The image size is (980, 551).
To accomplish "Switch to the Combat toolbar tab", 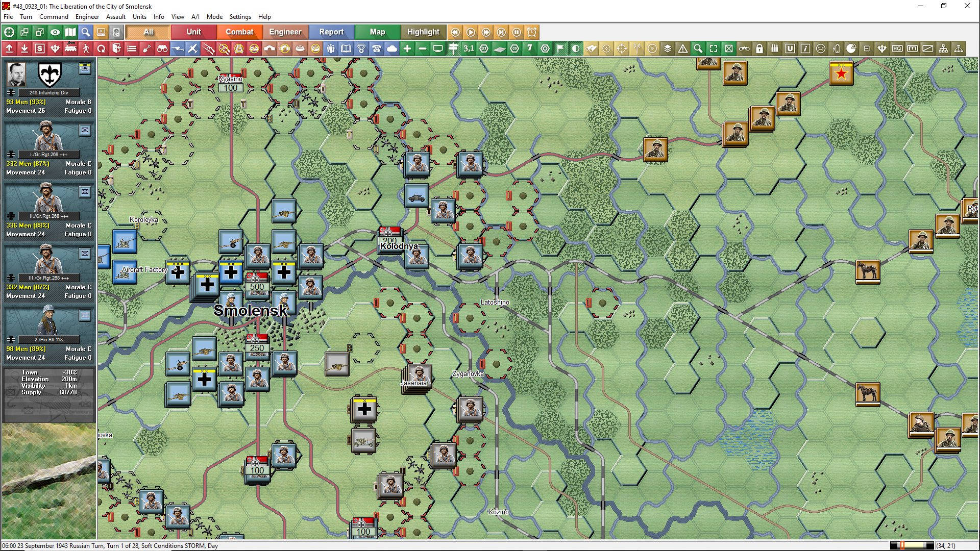I will 239,32.
